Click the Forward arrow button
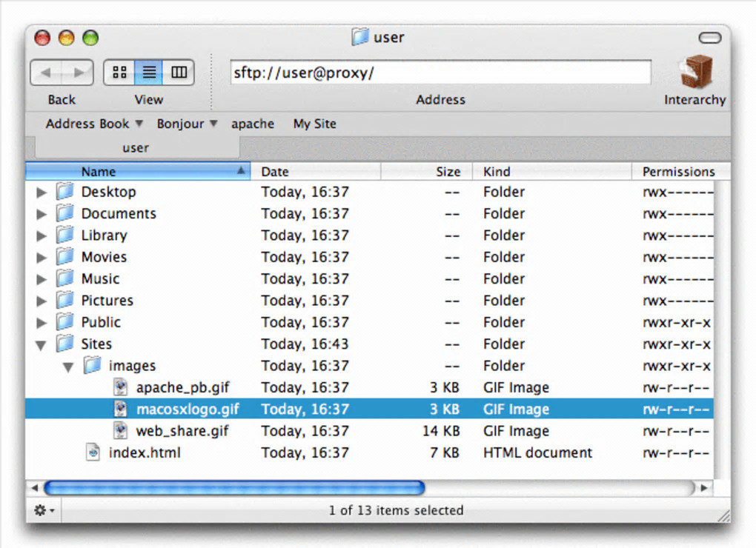 tap(78, 73)
